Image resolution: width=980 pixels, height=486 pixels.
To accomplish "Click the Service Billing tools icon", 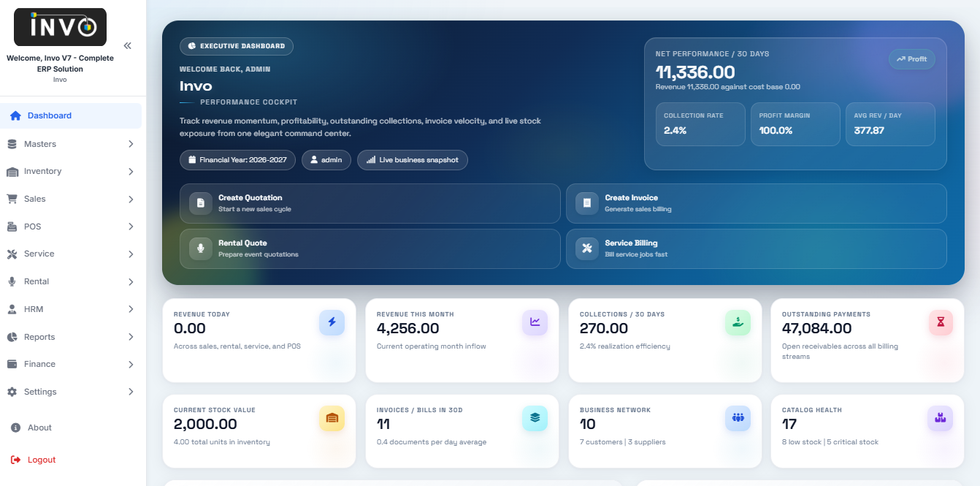I will (586, 248).
